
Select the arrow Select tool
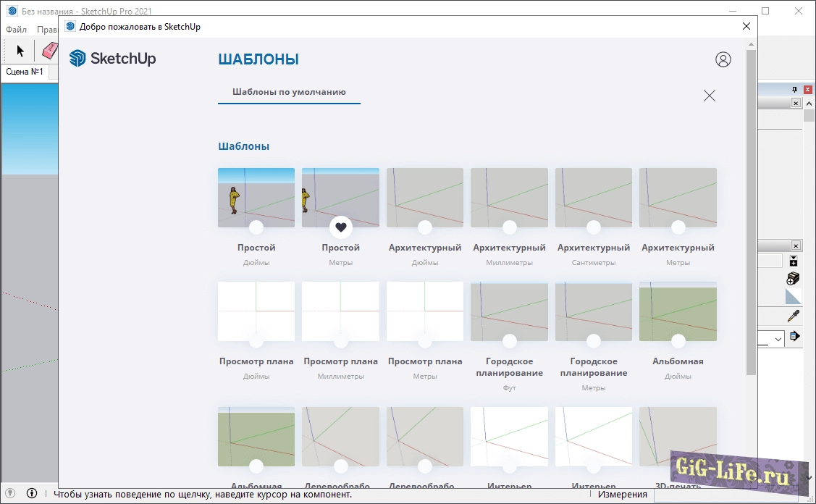tap(20, 51)
